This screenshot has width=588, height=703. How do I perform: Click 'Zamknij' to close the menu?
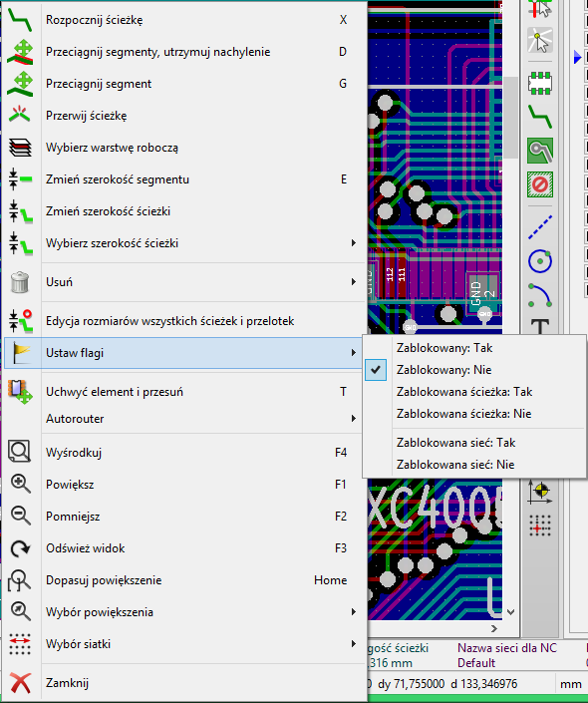[182, 683]
